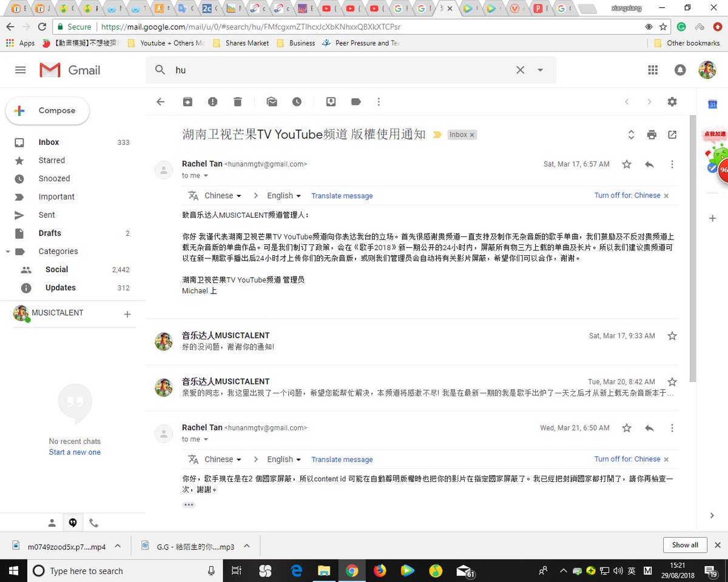Open downloaded m0749zood5x mp4 file

click(x=67, y=546)
